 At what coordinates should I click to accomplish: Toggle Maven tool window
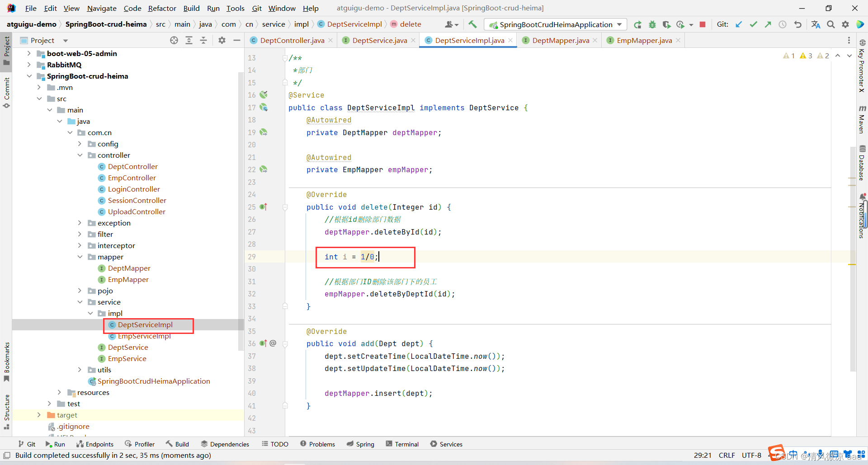[862, 119]
